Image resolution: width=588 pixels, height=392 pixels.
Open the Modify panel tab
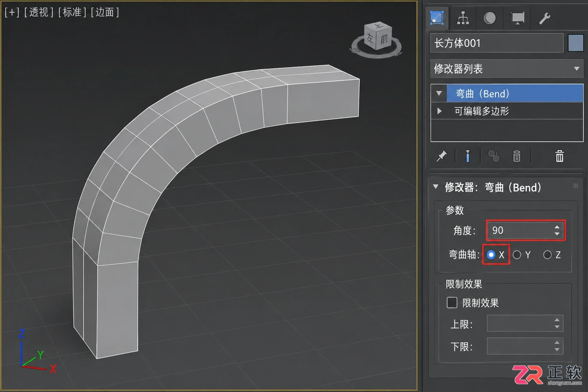437,18
